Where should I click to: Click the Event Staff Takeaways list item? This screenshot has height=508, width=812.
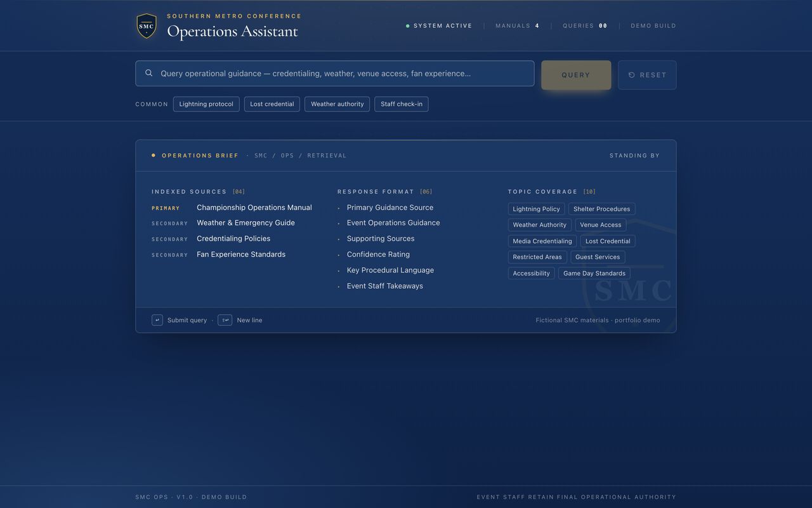pos(385,286)
